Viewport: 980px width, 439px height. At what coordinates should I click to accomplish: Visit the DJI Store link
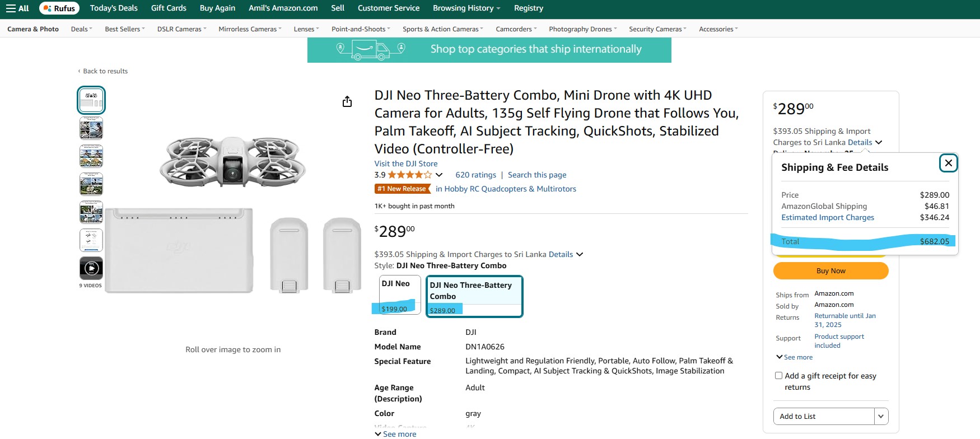(406, 164)
